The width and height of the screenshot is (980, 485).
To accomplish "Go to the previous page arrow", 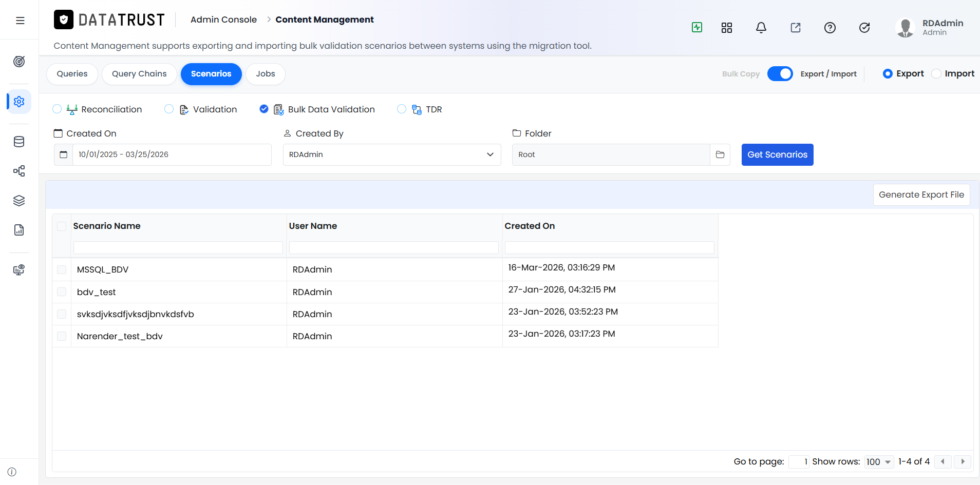I will tap(943, 461).
